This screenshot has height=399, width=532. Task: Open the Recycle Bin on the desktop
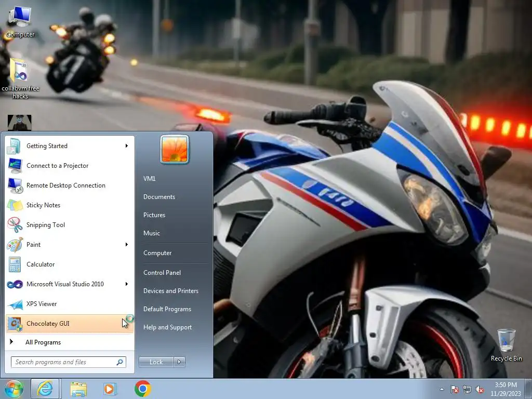[506, 345]
